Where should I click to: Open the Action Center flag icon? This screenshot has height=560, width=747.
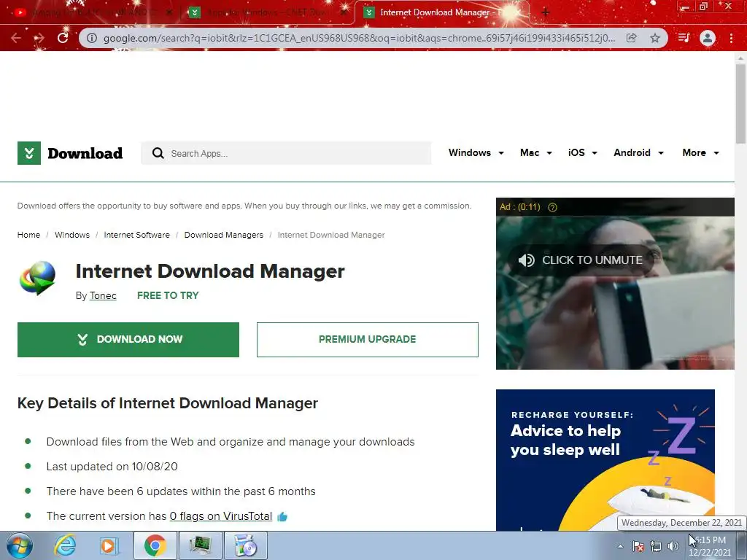[x=638, y=546]
